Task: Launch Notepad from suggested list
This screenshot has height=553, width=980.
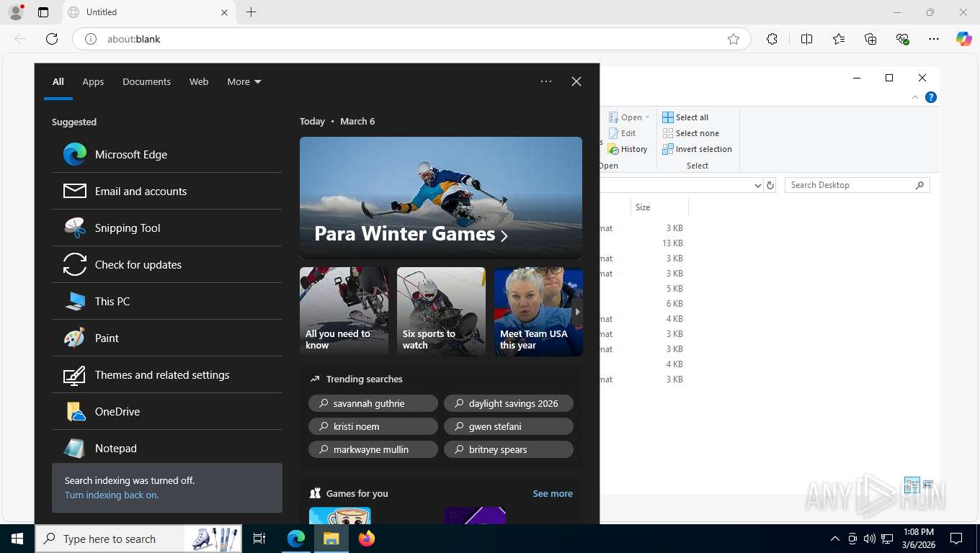Action: [166, 448]
